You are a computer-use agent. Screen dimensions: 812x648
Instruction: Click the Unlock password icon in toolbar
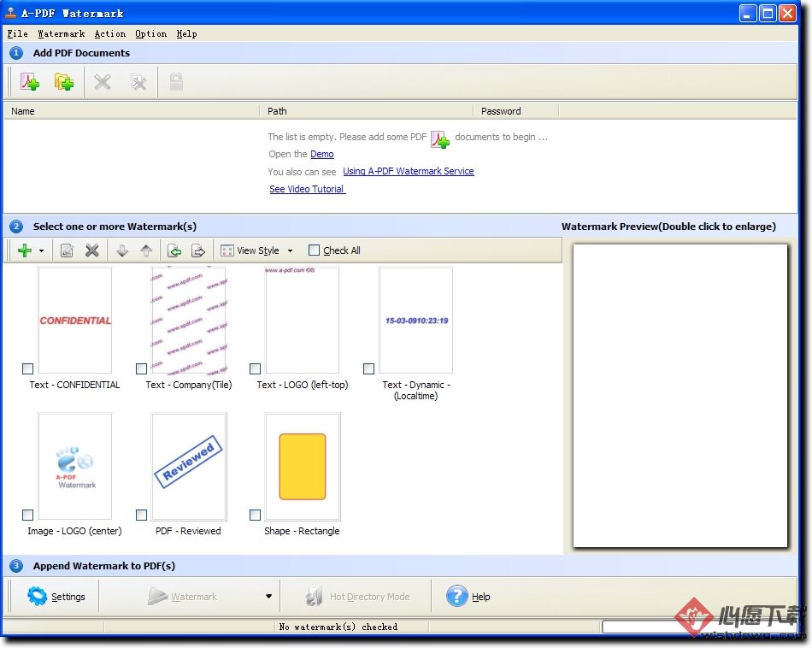pos(176,81)
